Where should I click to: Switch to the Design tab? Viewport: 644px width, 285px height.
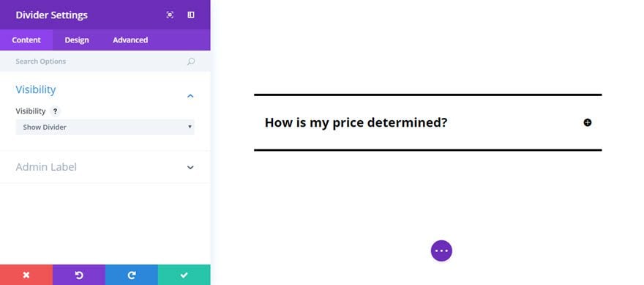[77, 40]
